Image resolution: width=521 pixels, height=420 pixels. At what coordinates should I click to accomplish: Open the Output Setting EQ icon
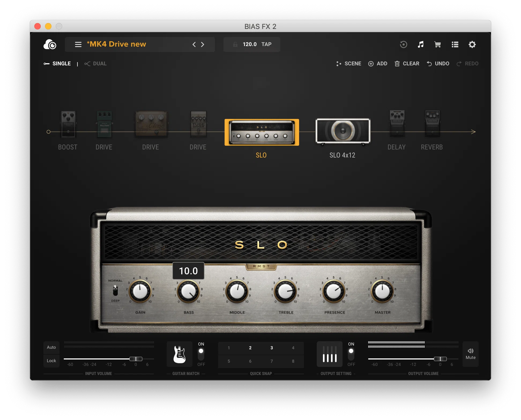point(330,354)
